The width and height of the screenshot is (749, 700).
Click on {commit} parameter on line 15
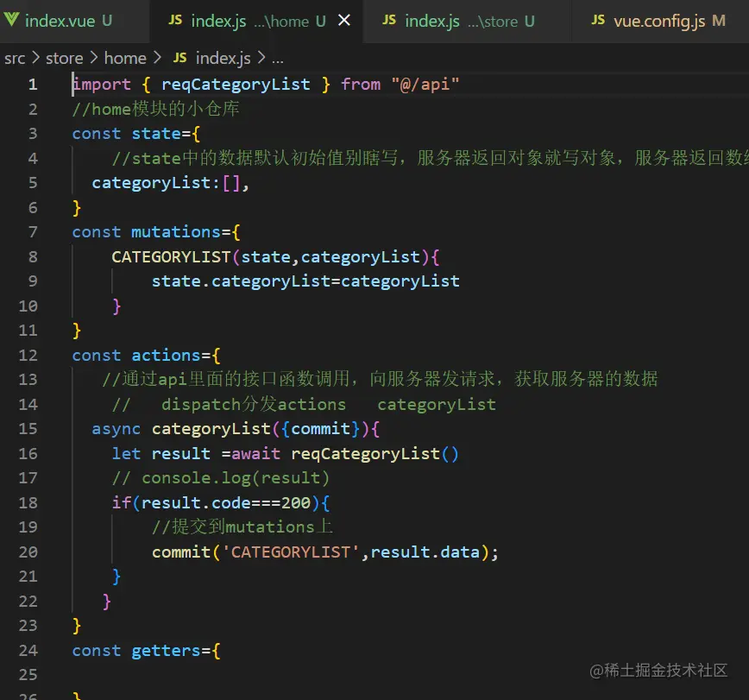point(320,429)
